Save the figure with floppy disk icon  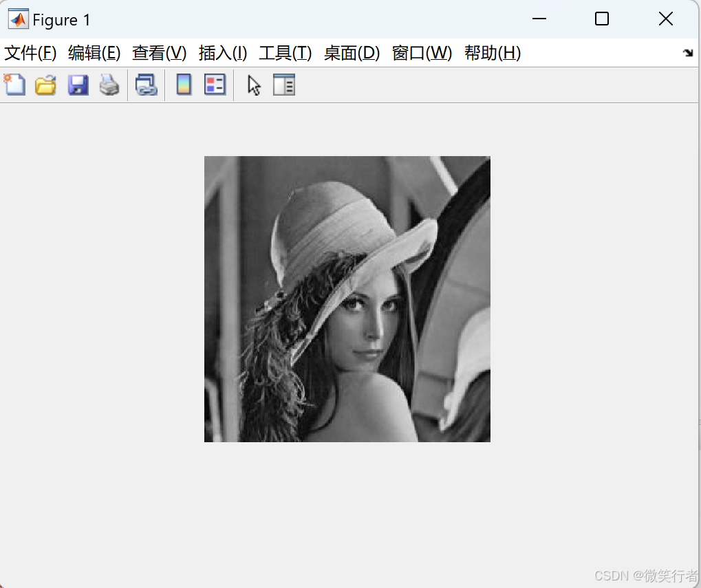[x=78, y=85]
